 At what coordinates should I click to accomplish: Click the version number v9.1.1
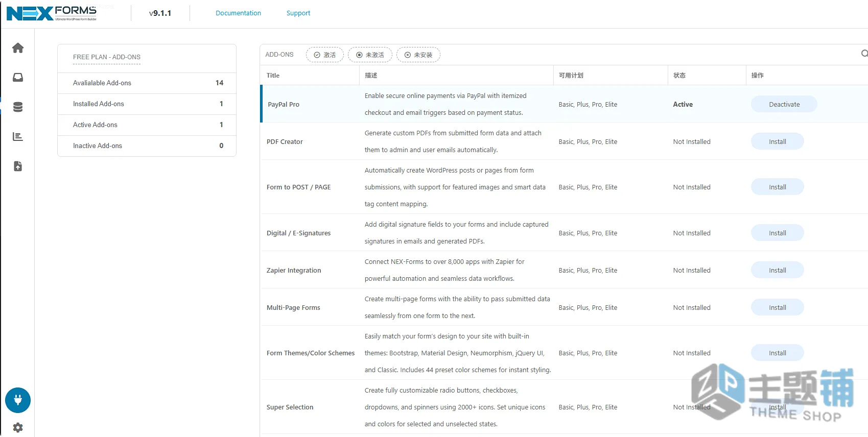pos(160,13)
